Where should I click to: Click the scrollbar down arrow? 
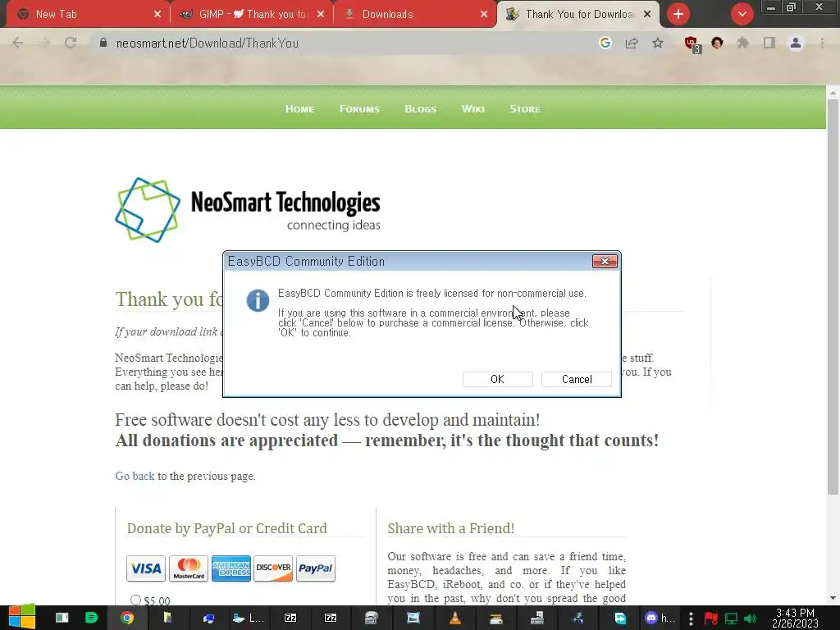(x=833, y=598)
